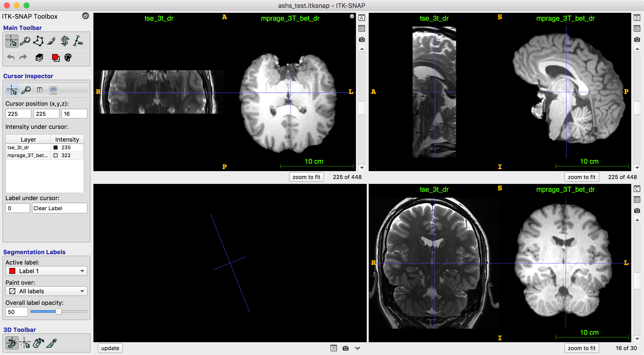Screen dimensions: 644x355
Task: Click the axial view scrollbar up arrow
Action: (x=362, y=49)
